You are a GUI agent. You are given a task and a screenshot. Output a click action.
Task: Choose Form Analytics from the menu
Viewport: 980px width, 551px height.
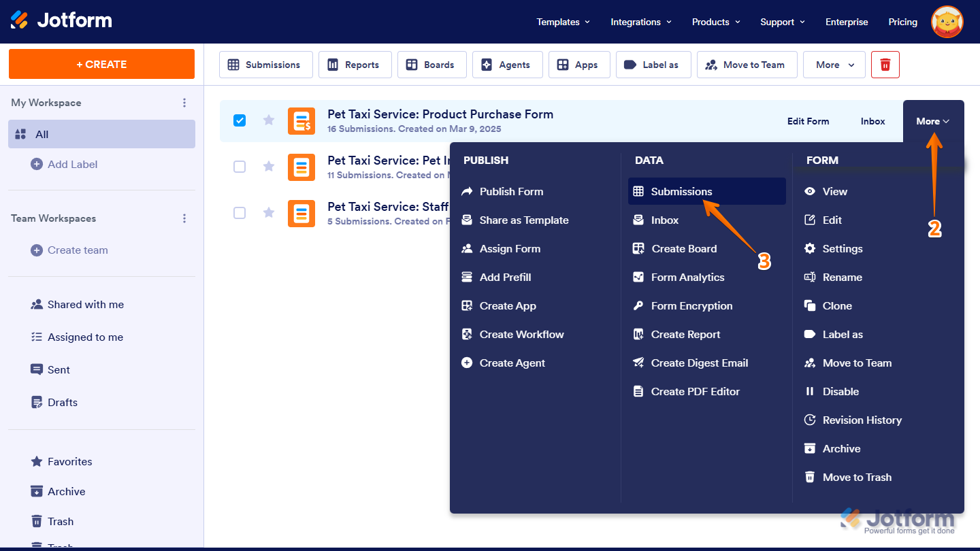(x=687, y=278)
